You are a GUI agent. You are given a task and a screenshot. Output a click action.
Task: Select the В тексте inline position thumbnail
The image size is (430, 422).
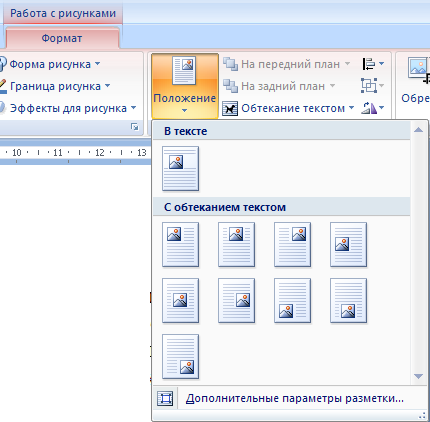(180, 169)
